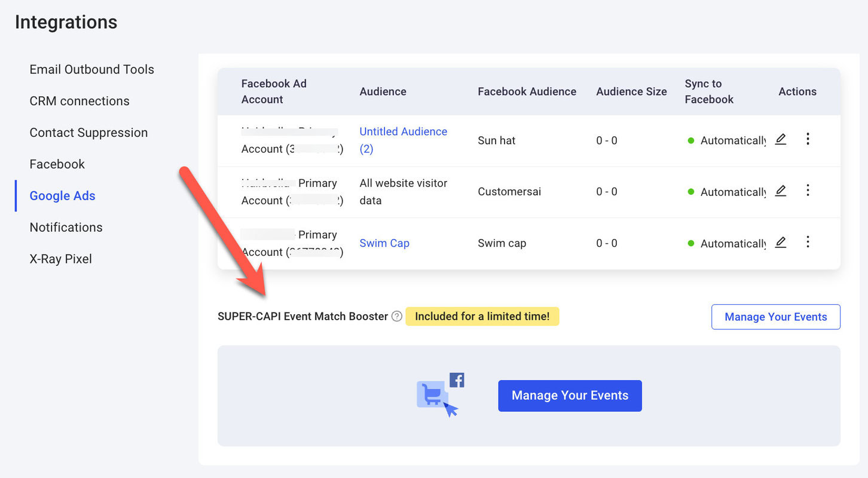
Task: Click the SUPER-CAPI help question mark icon
Action: click(396, 317)
